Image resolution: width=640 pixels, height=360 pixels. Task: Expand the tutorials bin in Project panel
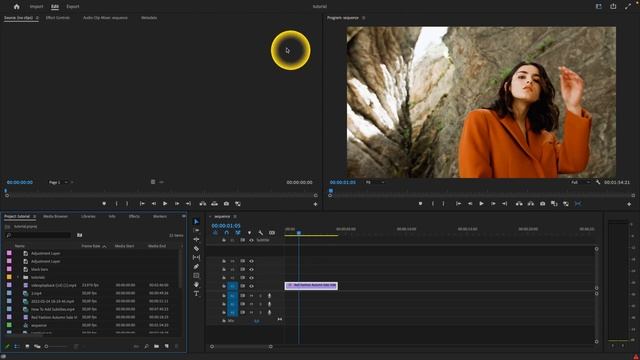pos(18,277)
